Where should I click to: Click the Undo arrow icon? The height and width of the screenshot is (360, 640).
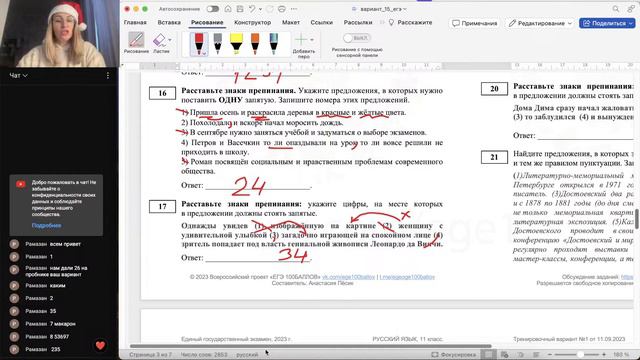pyautogui.click(x=252, y=9)
